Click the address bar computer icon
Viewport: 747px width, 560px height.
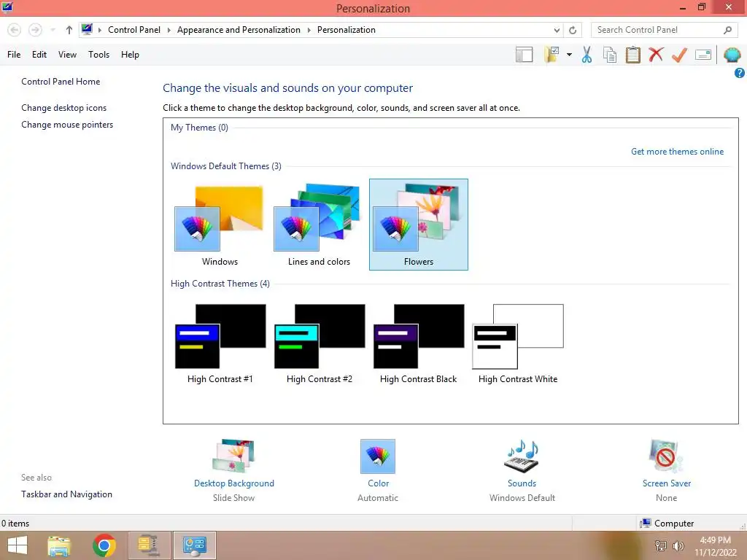87,29
